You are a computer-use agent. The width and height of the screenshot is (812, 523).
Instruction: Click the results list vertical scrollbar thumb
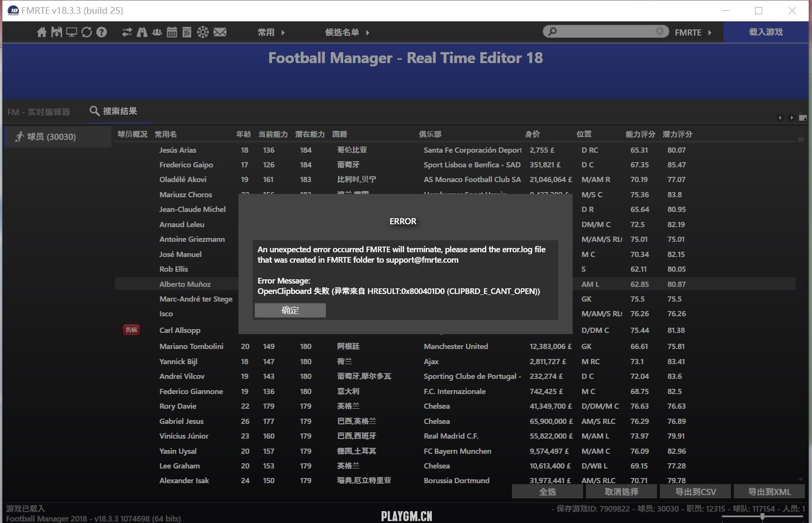(801, 139)
